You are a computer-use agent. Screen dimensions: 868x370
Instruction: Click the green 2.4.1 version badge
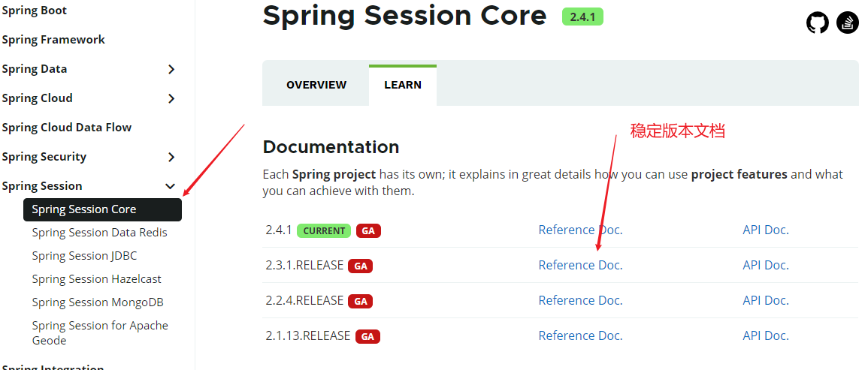click(x=582, y=17)
